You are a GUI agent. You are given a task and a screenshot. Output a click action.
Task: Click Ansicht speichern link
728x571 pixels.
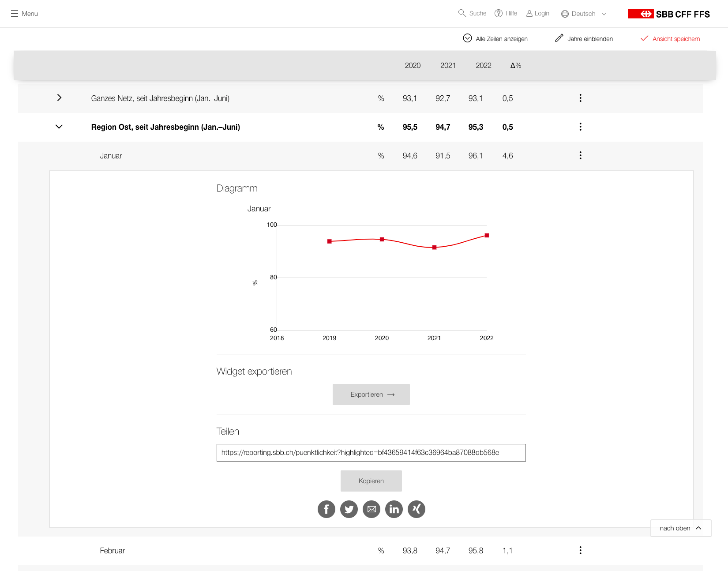[x=670, y=39]
